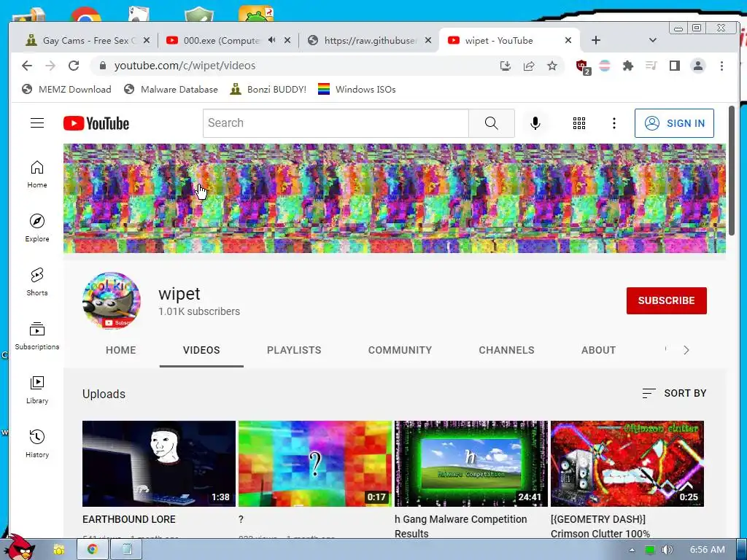Viewport: 747px width, 560px height.
Task: Open the uBlock shield extension icon
Action: pyautogui.click(x=582, y=66)
